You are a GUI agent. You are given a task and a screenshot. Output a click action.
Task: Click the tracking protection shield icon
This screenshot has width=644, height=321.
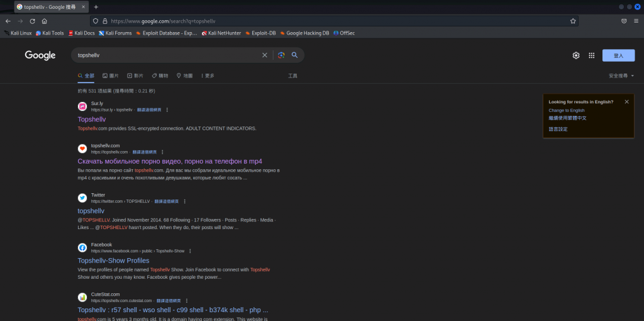pyautogui.click(x=96, y=21)
